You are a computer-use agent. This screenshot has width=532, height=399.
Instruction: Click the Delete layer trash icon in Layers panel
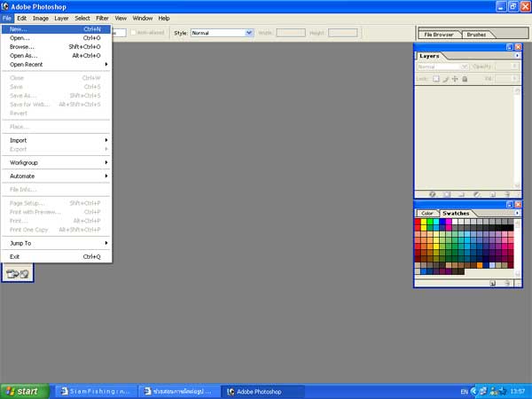(507, 194)
